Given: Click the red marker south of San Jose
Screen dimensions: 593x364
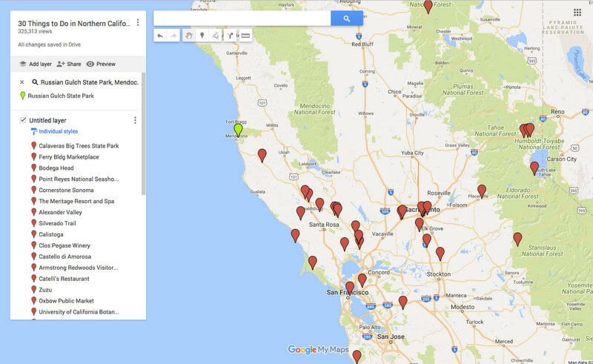Looking at the screenshot, I should 357,357.
